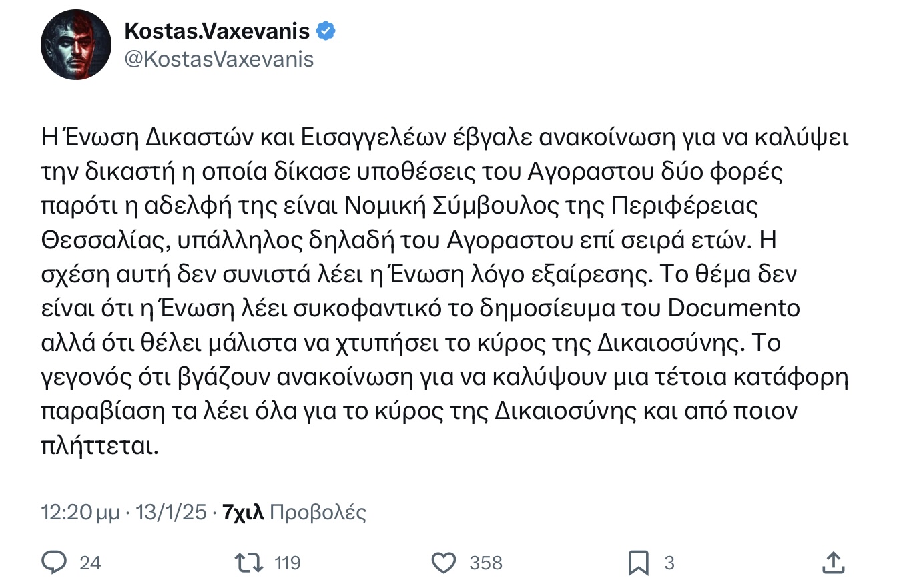Click the @KostasVaxevanis handle
The width and height of the screenshot is (913, 588).
[x=219, y=59]
